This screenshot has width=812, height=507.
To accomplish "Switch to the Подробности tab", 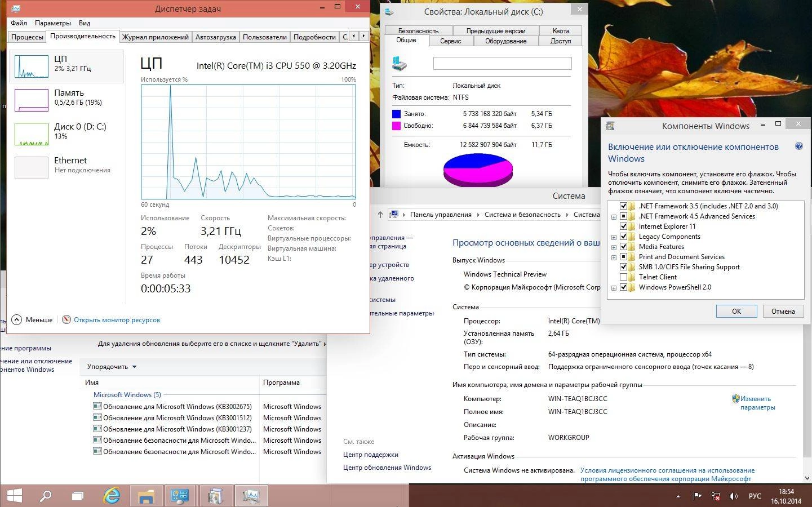I will pos(314,37).
